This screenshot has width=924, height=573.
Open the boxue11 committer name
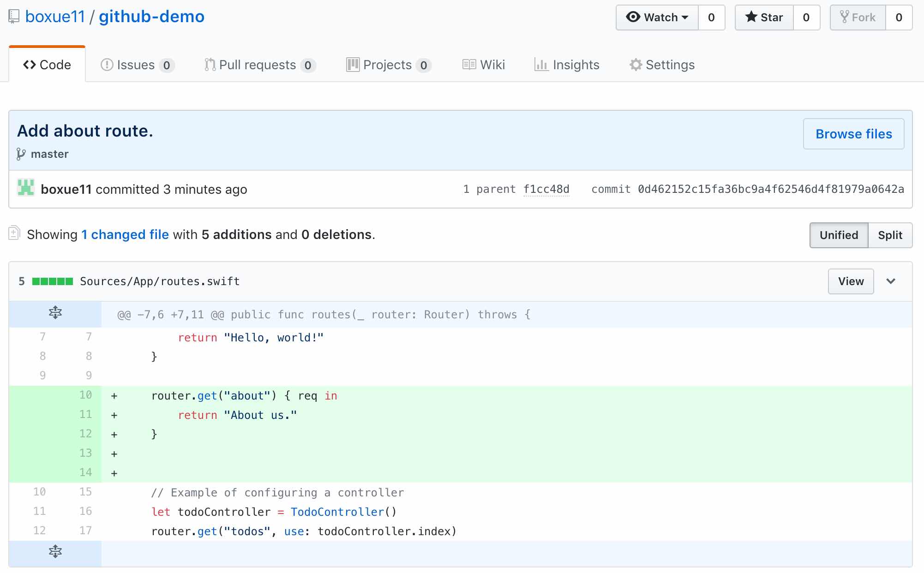pos(66,189)
